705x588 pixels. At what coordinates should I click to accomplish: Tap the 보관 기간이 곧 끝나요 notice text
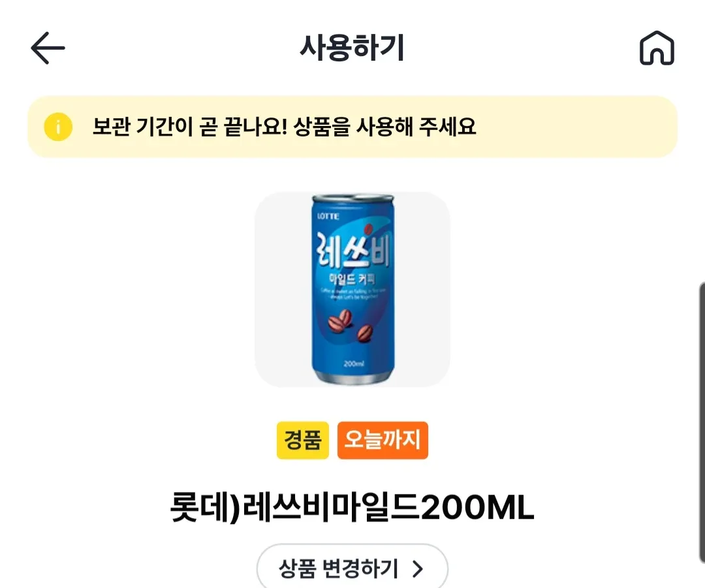189,127
